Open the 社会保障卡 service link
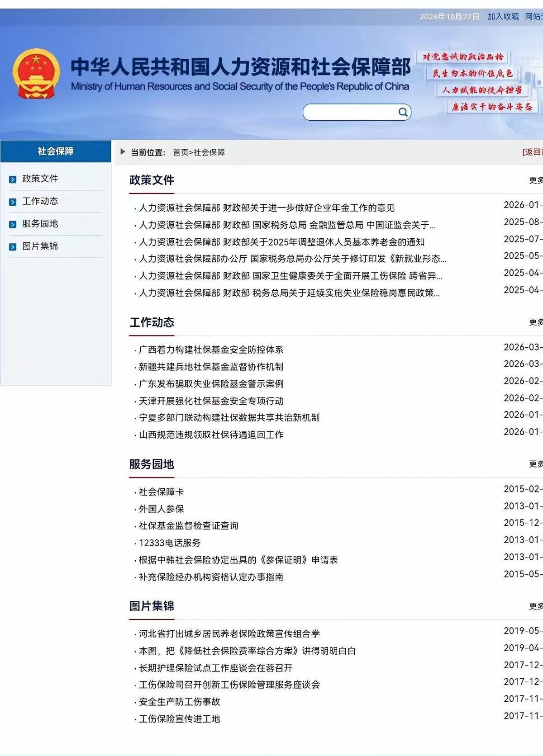543x756 pixels. (161, 492)
